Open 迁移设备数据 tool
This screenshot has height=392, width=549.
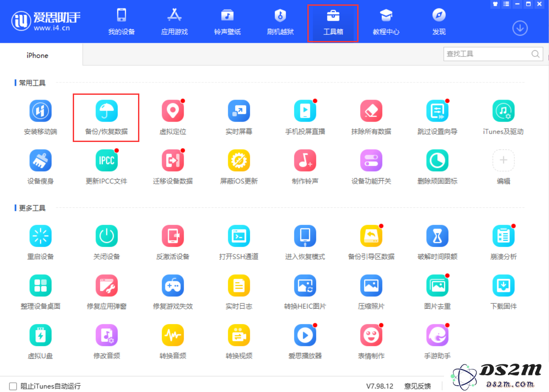(173, 161)
